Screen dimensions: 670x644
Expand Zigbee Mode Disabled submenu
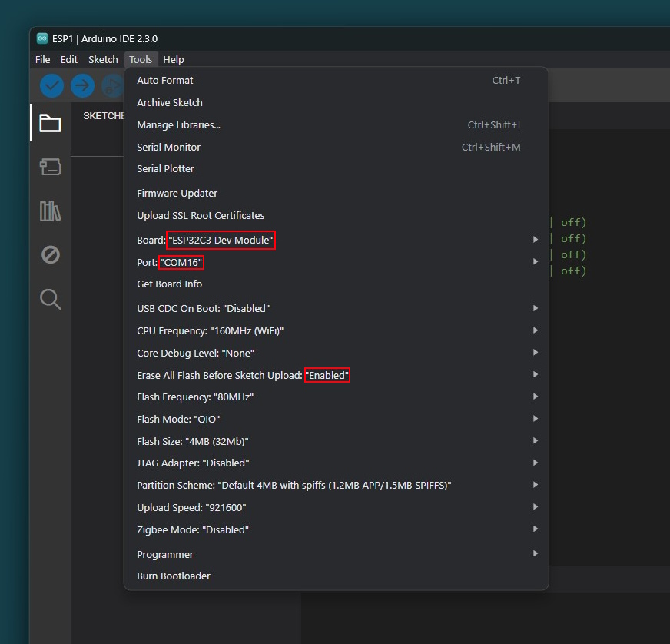pos(336,530)
